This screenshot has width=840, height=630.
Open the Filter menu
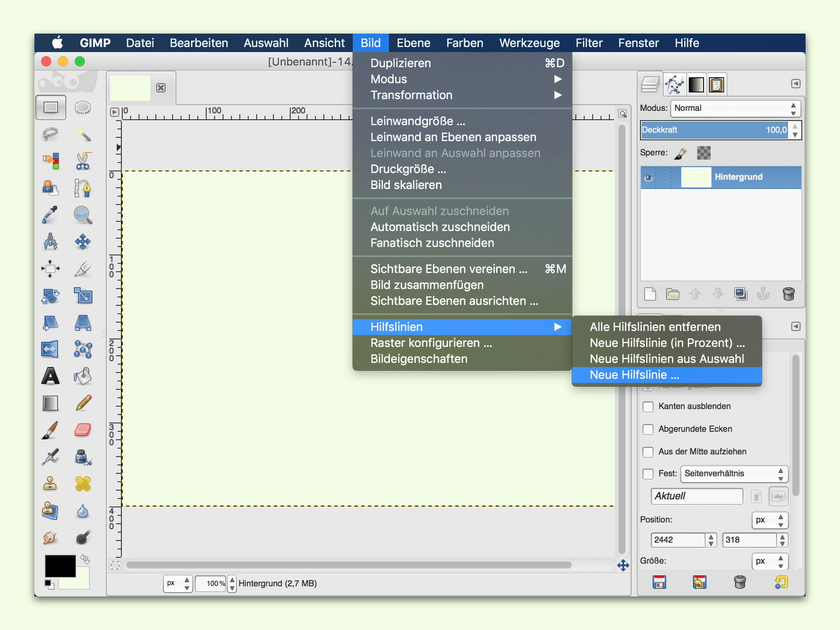(589, 43)
